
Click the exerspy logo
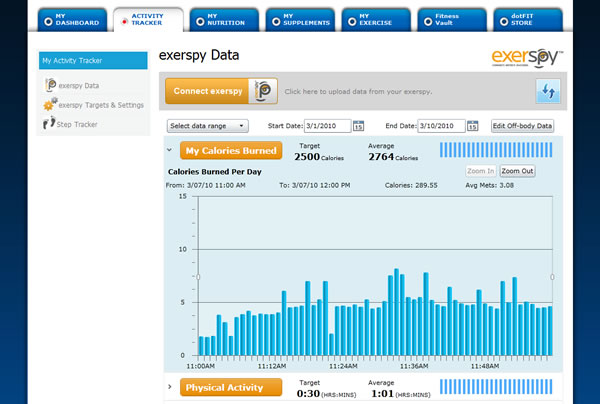click(x=528, y=56)
